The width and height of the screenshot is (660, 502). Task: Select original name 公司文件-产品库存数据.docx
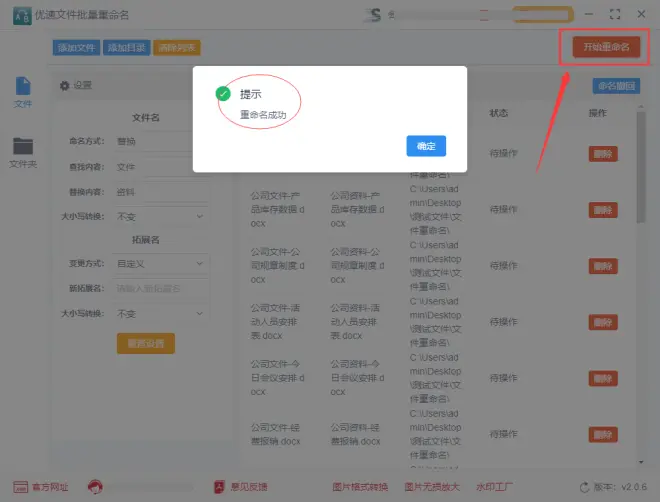pos(277,210)
